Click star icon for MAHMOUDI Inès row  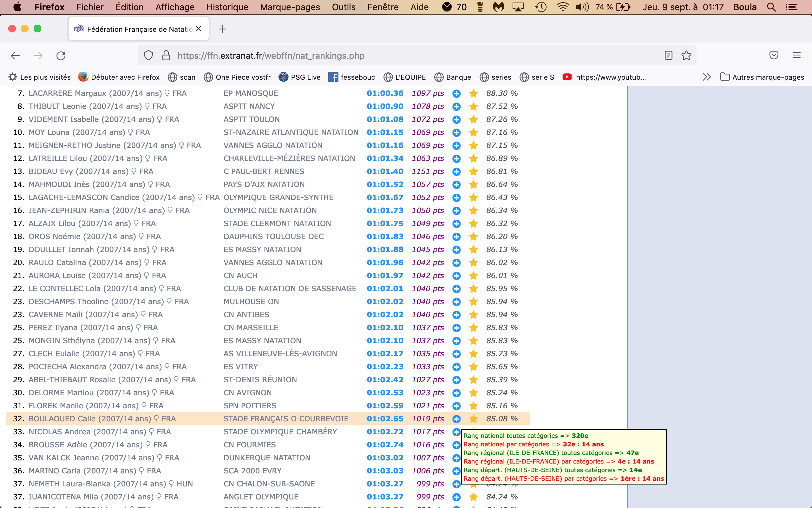[474, 184]
